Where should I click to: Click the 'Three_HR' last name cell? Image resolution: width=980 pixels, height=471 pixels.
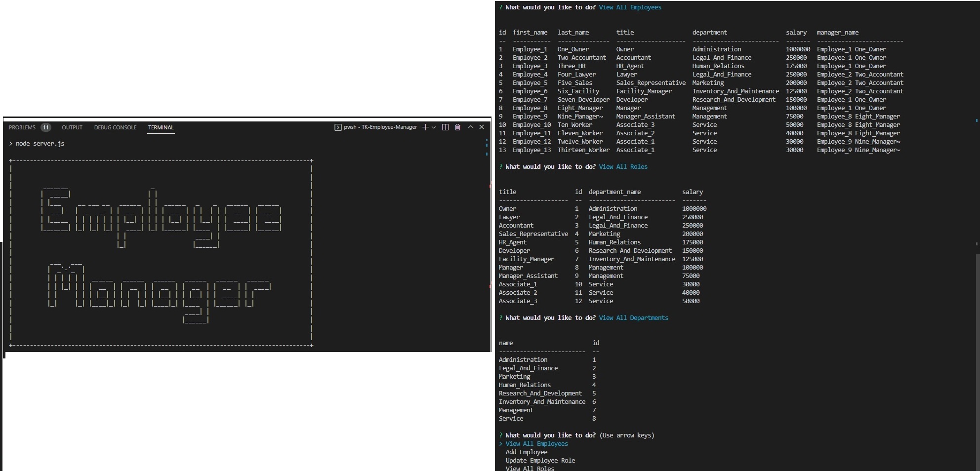click(x=572, y=66)
